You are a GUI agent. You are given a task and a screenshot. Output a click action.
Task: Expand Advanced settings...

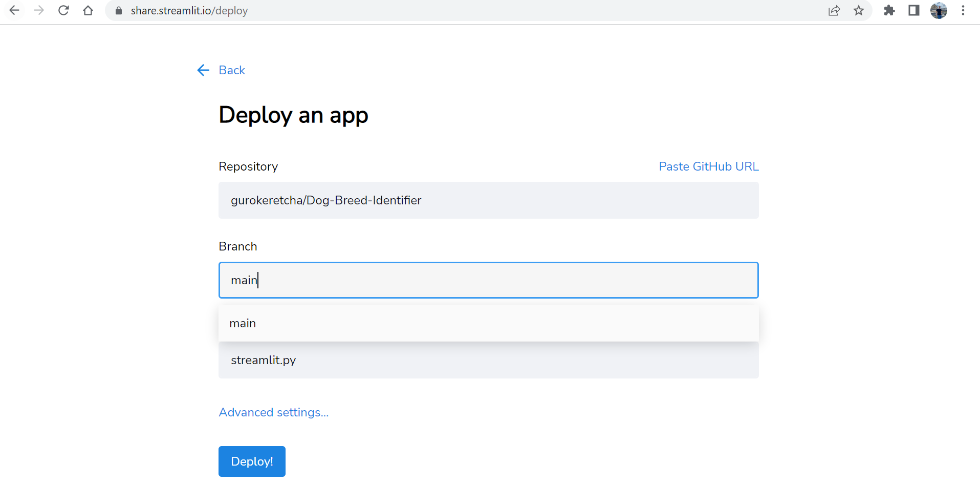(273, 412)
